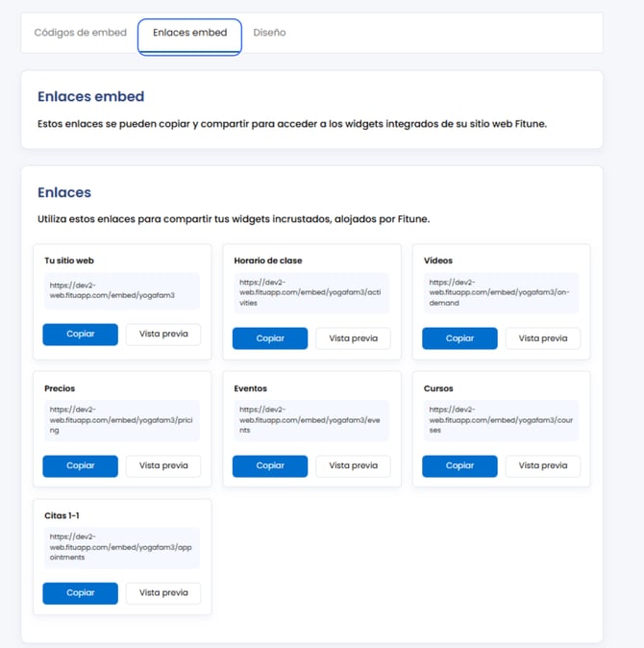Click the Horario de clase activities URL
The width and height of the screenshot is (644, 648).
(x=311, y=292)
